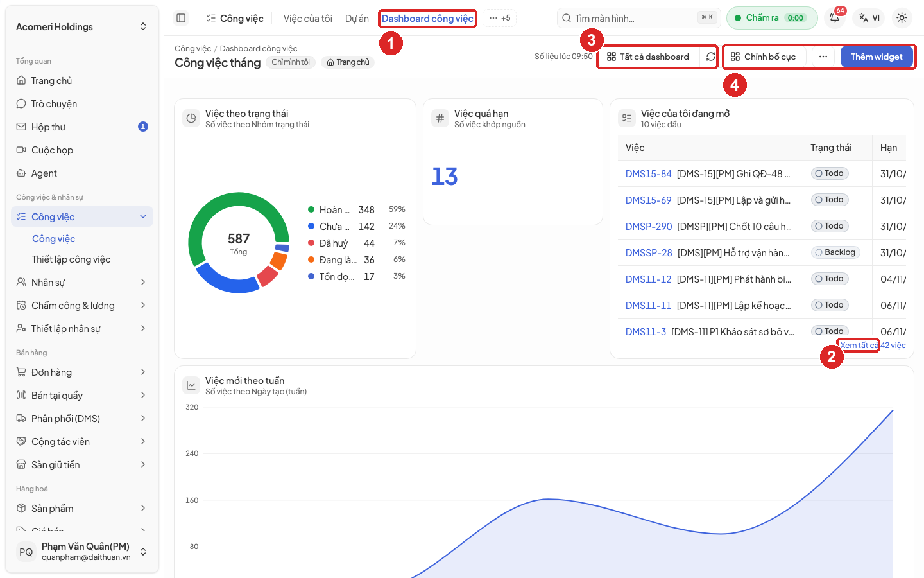Click the list icon of Việc của tôi đang mở
Image resolution: width=924 pixels, height=578 pixels.
coord(627,118)
